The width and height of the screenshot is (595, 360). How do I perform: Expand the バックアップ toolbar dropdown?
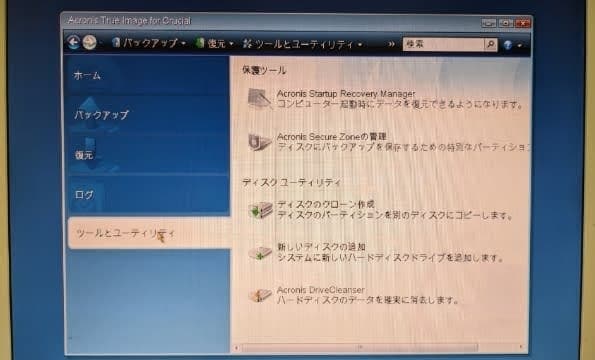click(184, 44)
